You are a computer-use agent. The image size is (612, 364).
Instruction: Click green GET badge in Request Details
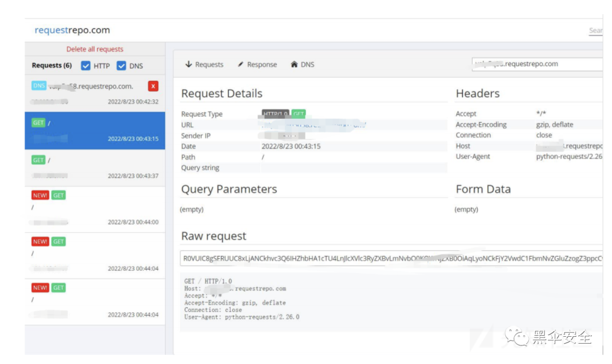coord(299,114)
